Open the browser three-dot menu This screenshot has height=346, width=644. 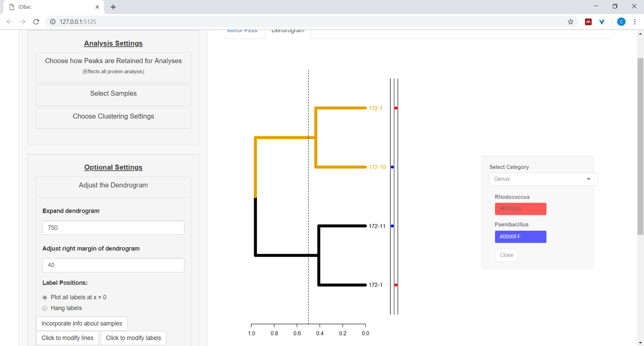pyautogui.click(x=635, y=22)
